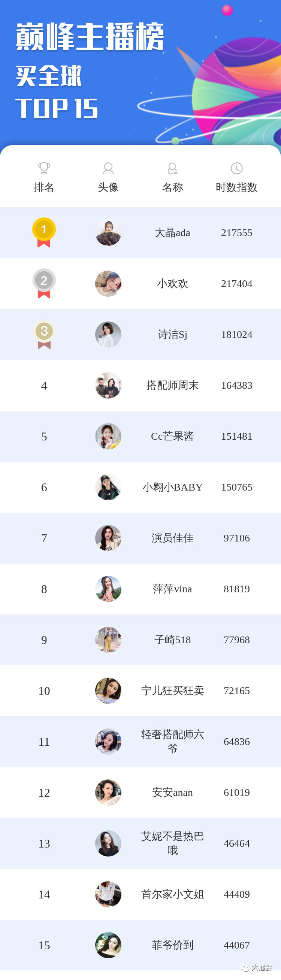This screenshot has width=281, height=980.
Task: Click the name 轻奢搭配师六爷
Action: tap(172, 741)
